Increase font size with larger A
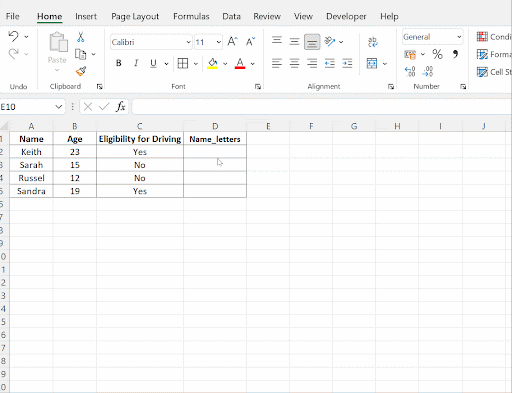This screenshot has width=512, height=393. click(232, 42)
